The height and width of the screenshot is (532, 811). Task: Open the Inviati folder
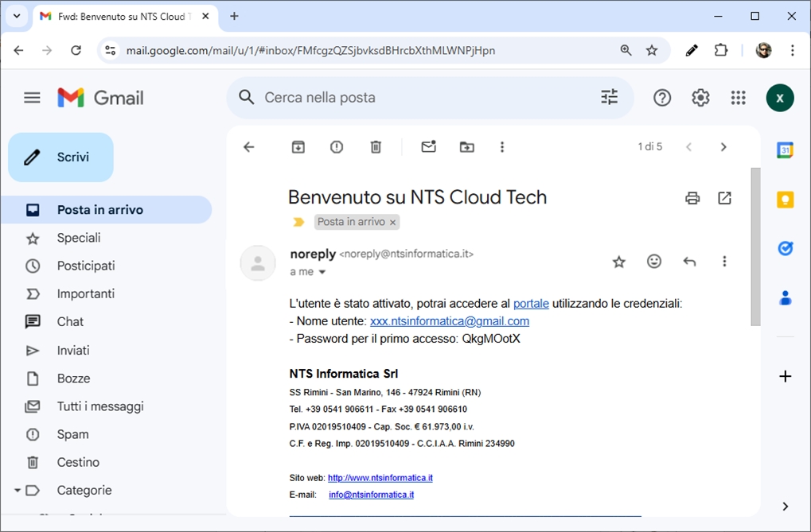(x=73, y=351)
